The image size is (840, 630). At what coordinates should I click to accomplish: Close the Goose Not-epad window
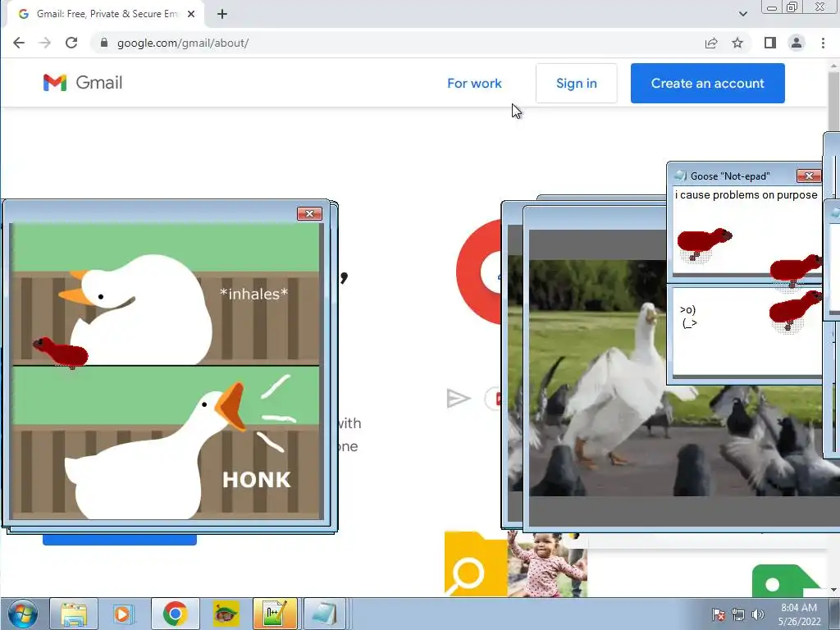809,176
